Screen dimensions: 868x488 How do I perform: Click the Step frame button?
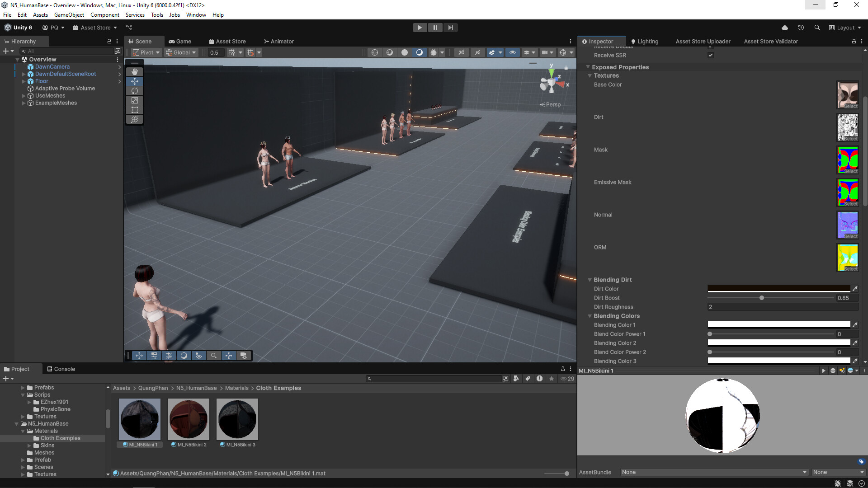pos(450,28)
